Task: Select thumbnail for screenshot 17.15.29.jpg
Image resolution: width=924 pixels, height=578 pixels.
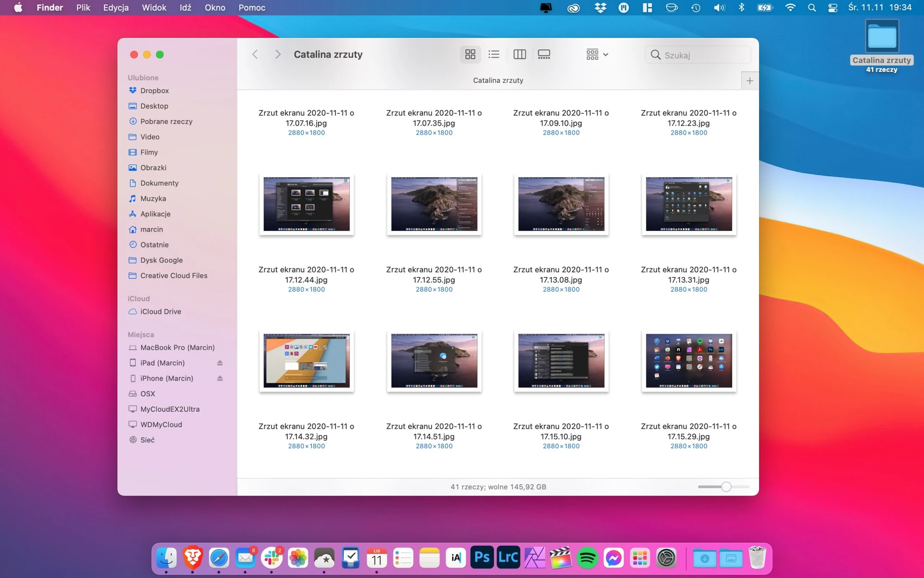Action: (x=689, y=361)
